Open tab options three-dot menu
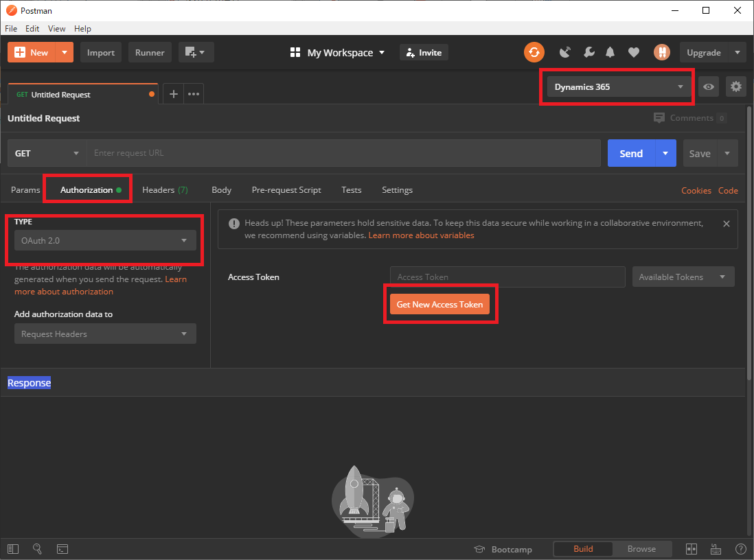This screenshot has height=560, width=754. tap(194, 94)
